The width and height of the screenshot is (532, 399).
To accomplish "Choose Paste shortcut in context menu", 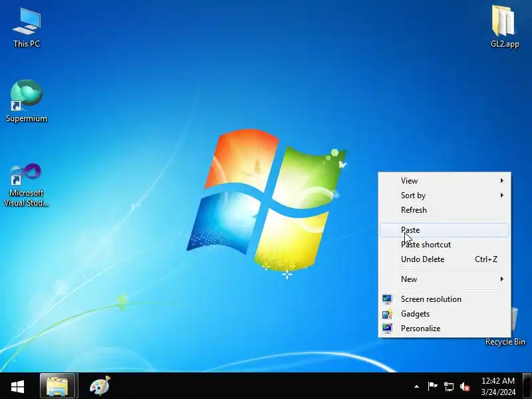I will click(444, 245).
